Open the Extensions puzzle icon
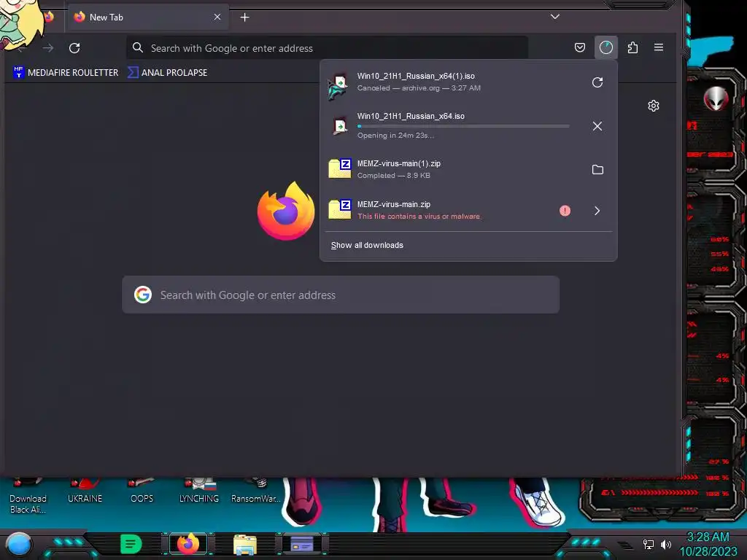 point(632,47)
